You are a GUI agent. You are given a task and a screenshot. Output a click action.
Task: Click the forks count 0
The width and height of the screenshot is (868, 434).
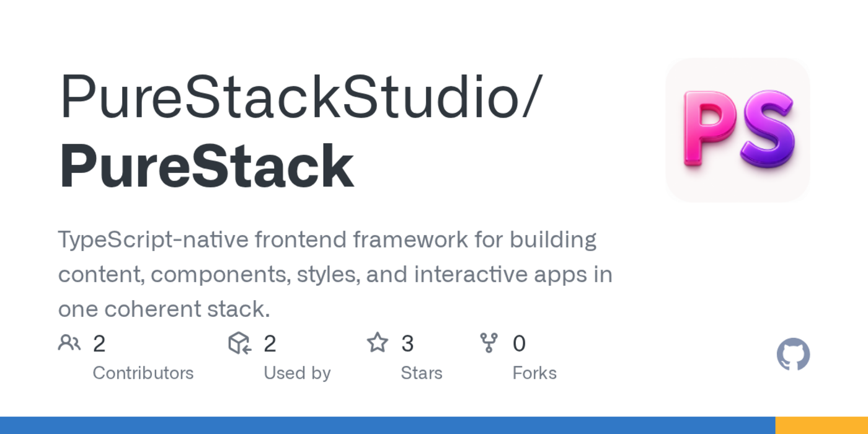point(519,343)
